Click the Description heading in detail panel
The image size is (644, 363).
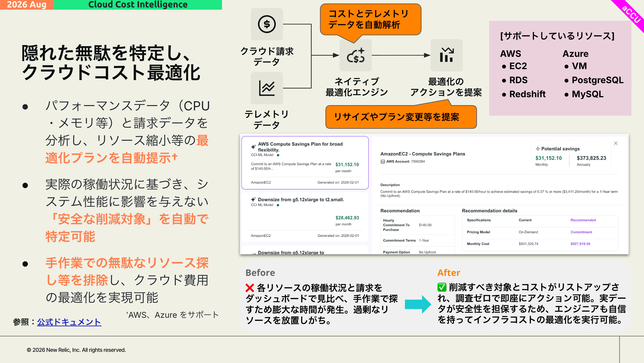tap(390, 185)
